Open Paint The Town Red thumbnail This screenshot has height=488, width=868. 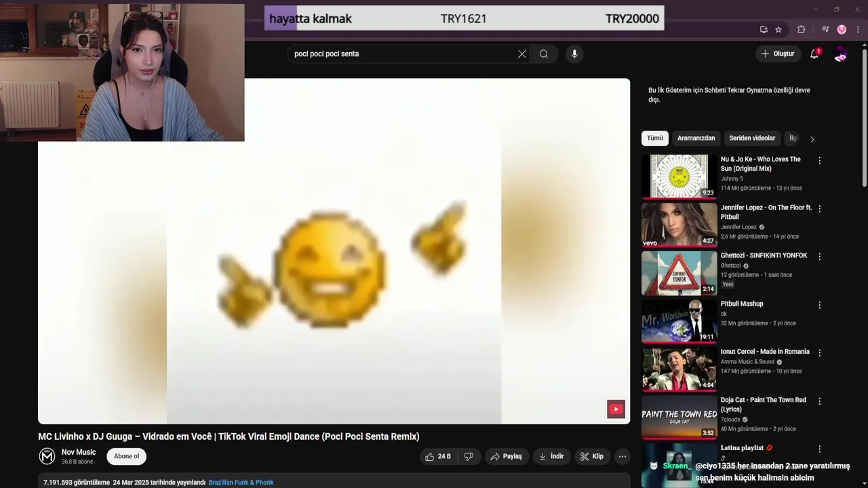pos(679,417)
